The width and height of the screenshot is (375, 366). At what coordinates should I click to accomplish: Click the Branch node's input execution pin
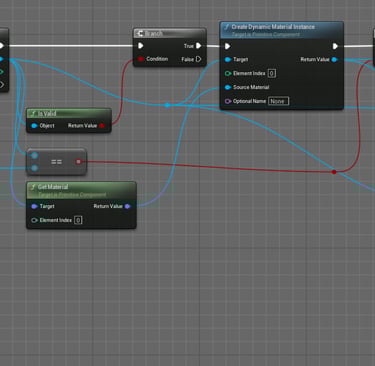[x=141, y=46]
